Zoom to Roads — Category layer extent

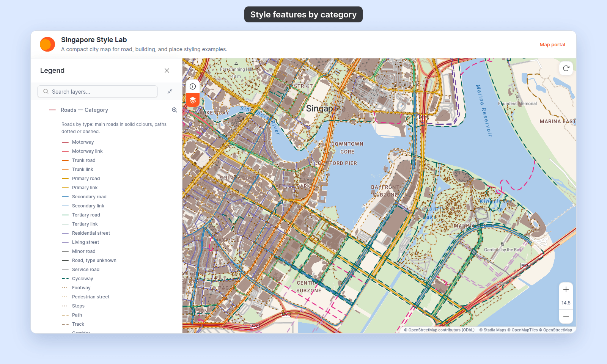click(x=175, y=110)
